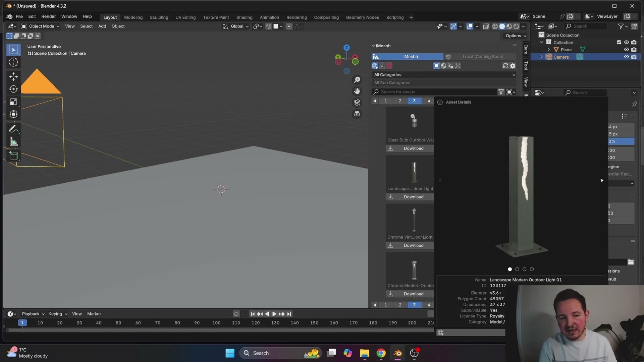Download Chrome Vintage Outdoor Light asset
644x362 pixels.
[410, 246]
